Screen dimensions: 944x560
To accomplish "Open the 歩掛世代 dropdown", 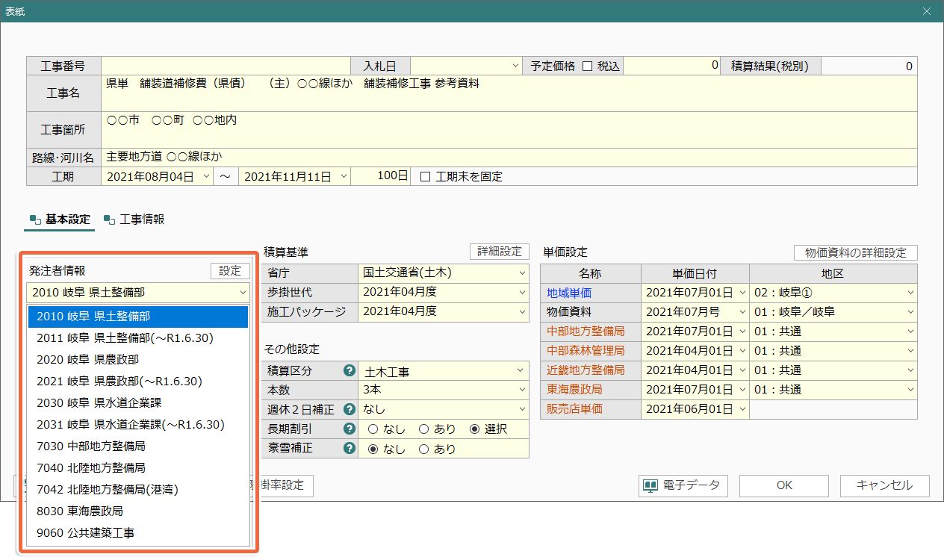I will [x=521, y=292].
